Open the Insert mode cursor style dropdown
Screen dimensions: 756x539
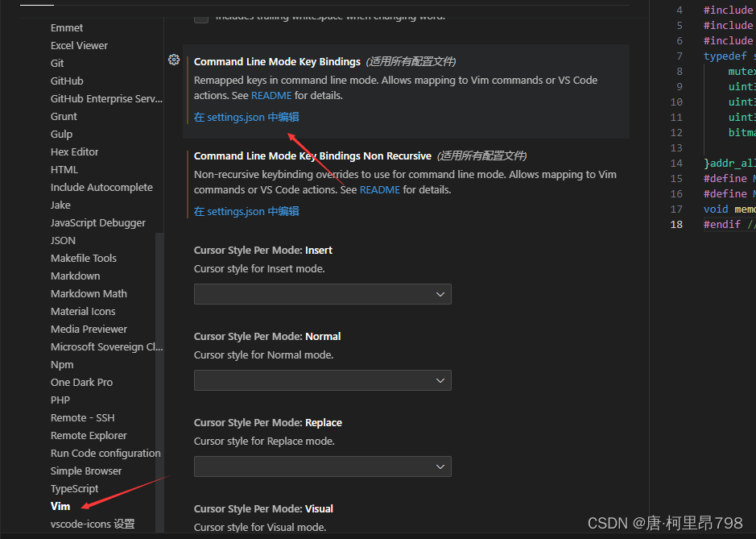[x=322, y=293]
